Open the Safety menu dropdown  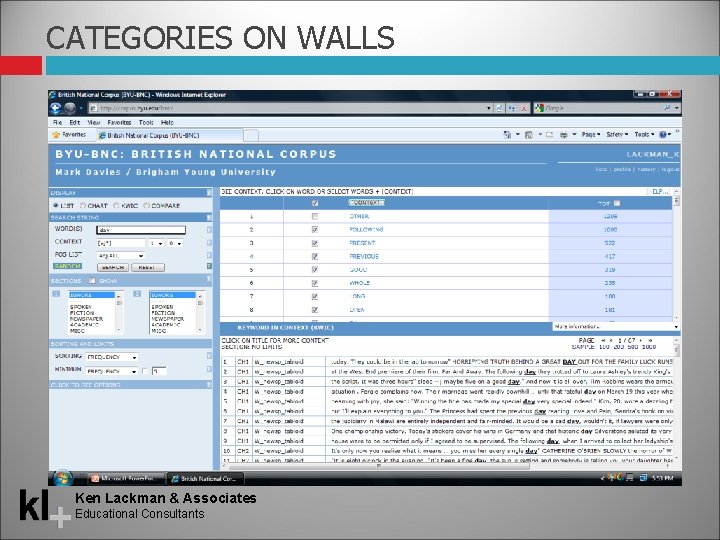[617, 135]
